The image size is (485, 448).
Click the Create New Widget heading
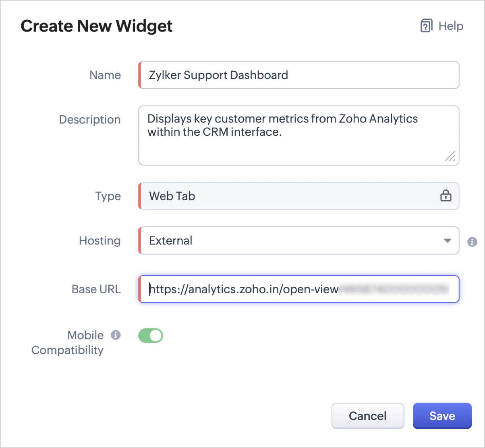(x=97, y=26)
